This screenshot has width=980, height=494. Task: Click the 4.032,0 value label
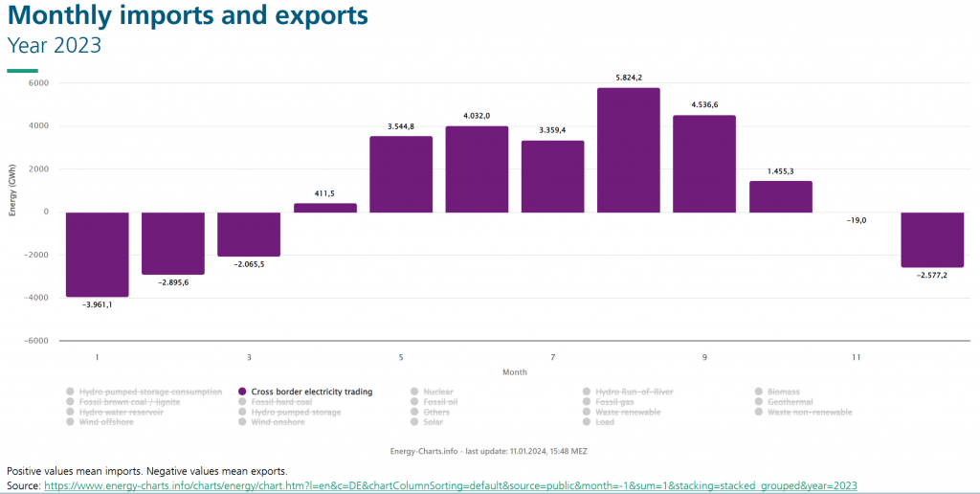(x=477, y=116)
